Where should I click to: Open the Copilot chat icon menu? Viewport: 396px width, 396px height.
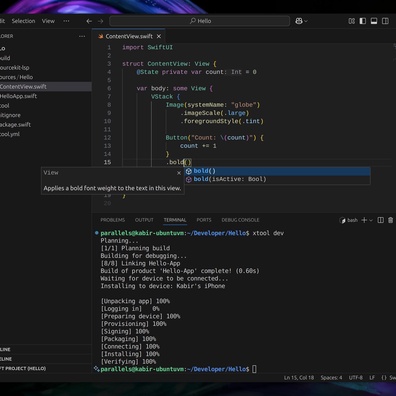coord(301,21)
